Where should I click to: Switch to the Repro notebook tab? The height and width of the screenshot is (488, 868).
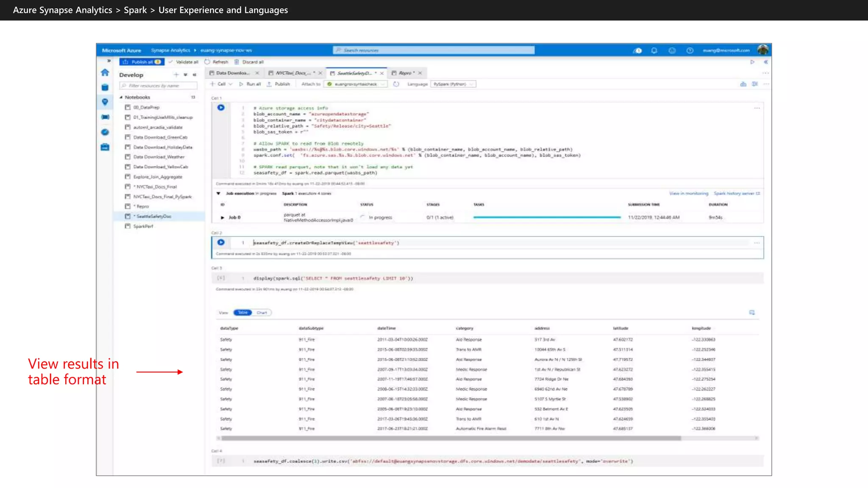coord(405,73)
